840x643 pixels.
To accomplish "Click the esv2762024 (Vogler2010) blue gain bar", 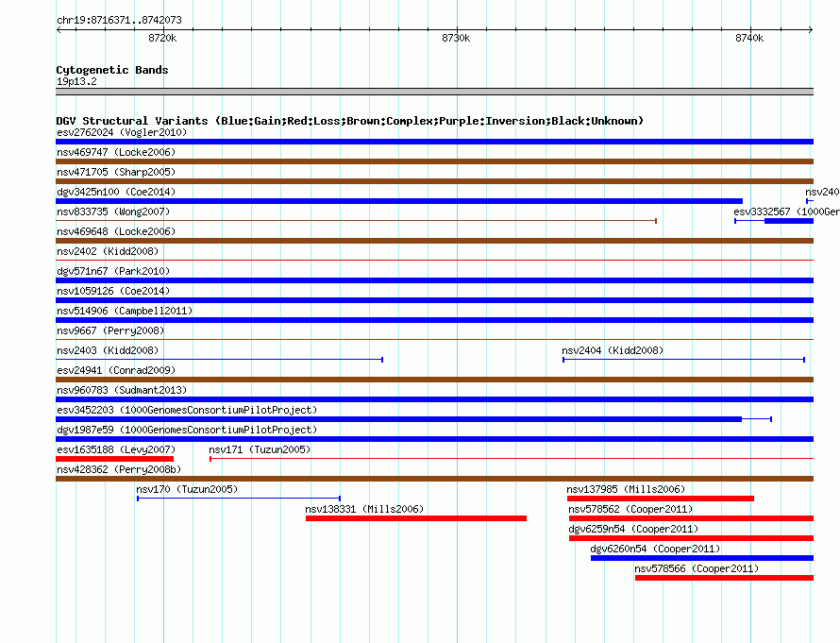I will (x=434, y=142).
